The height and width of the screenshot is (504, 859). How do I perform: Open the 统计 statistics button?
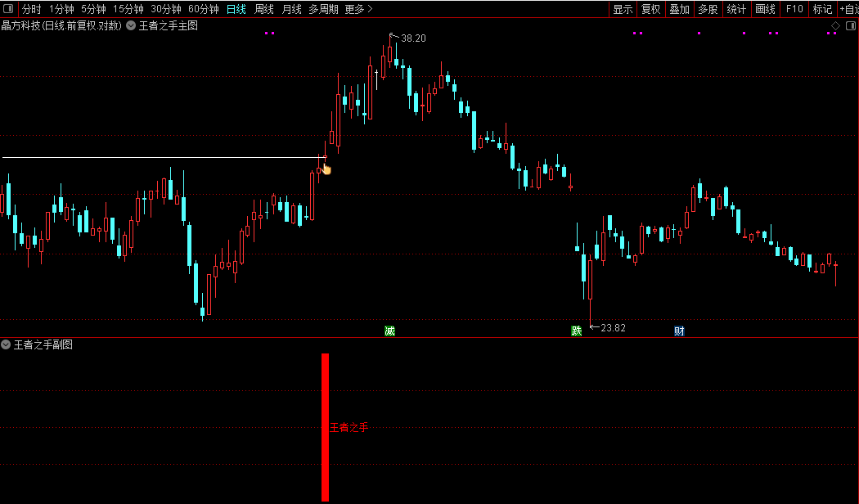[736, 9]
